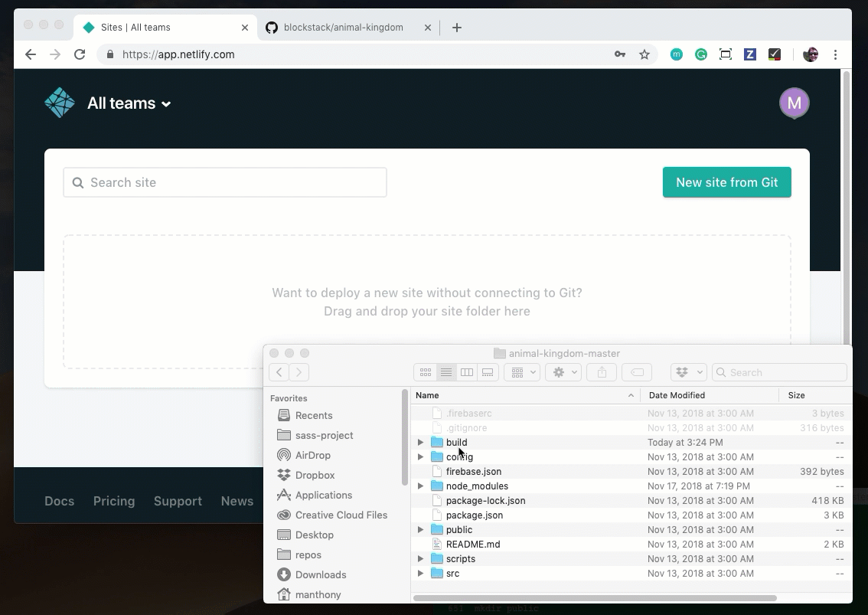This screenshot has height=615, width=868.
Task: Open the Finder Action gear dropdown
Action: [563, 372]
